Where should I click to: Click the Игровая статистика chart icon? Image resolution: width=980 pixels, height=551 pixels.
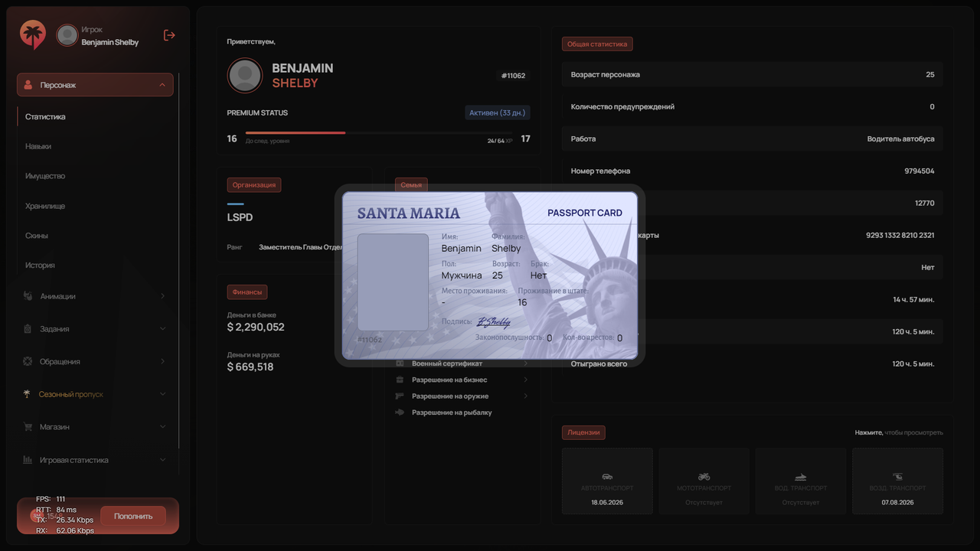click(x=28, y=460)
